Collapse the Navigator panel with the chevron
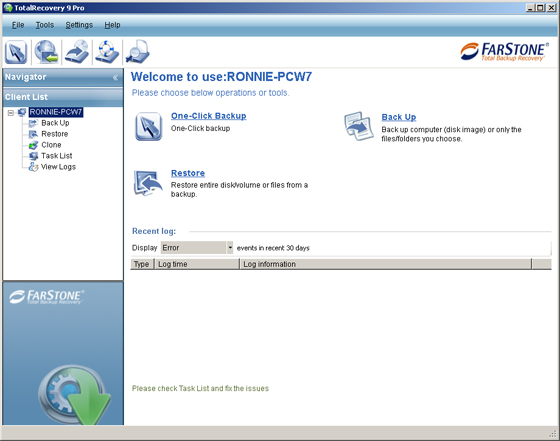Viewport: 560px width, 441px height. click(115, 77)
